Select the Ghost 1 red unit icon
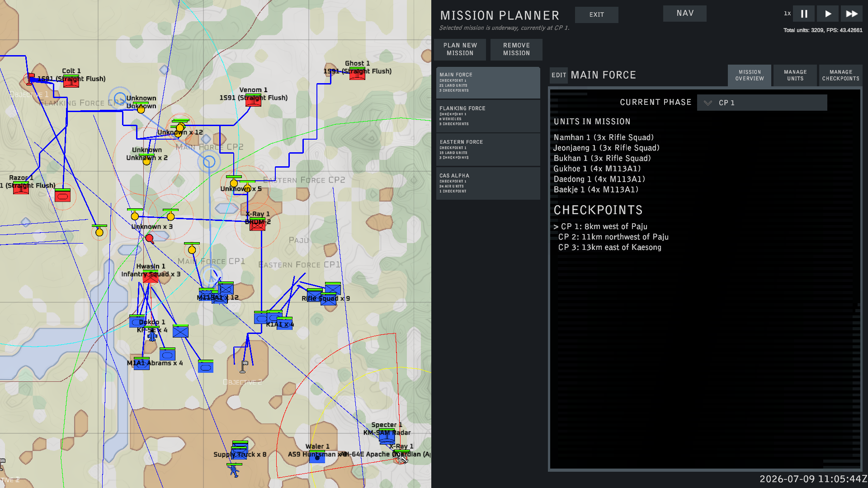 click(x=357, y=74)
